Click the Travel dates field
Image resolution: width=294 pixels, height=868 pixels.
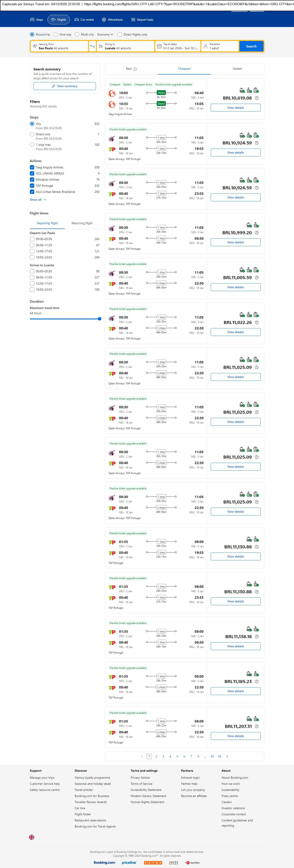[178, 46]
